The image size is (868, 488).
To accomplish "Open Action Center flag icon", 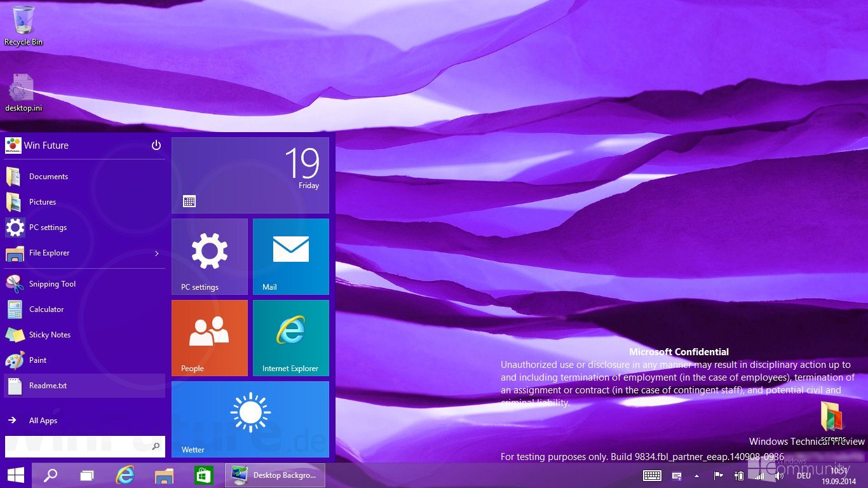I will coord(719,475).
